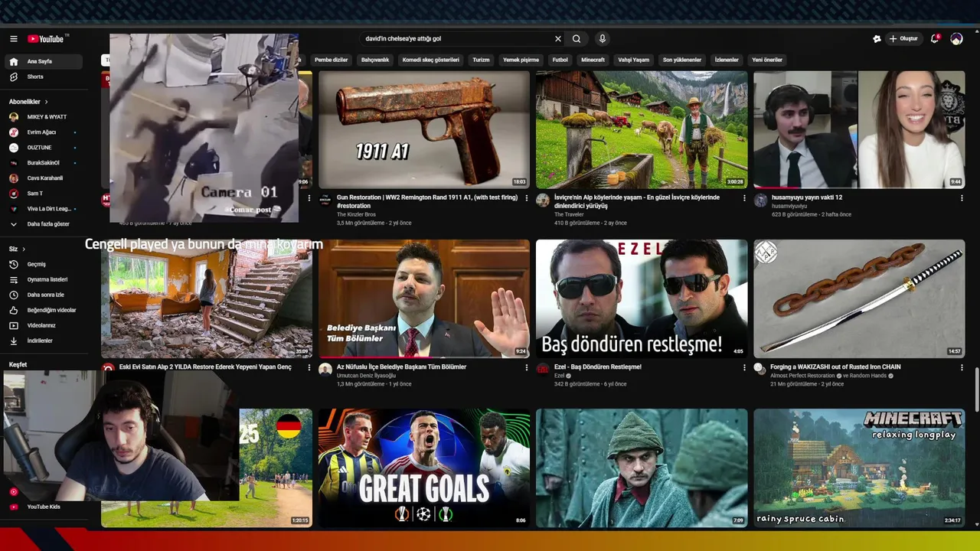Click the husamviyuvyu channel avatar

[x=760, y=201]
